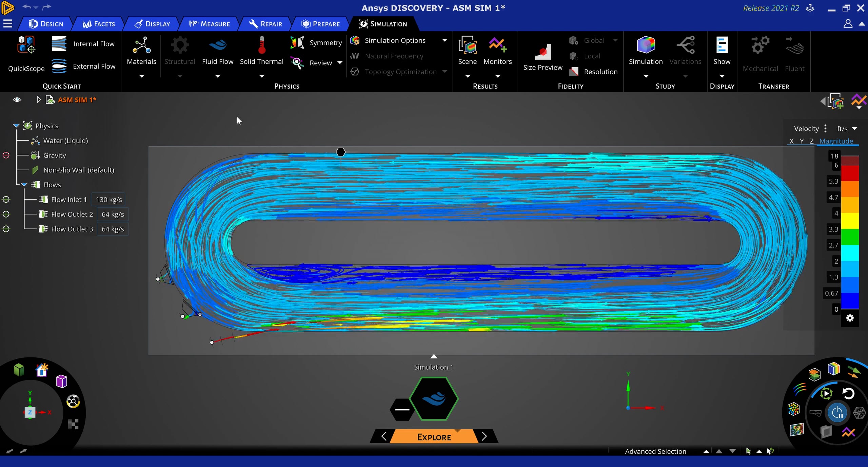
Task: Suppress the Gravity physics condition
Action: point(6,155)
